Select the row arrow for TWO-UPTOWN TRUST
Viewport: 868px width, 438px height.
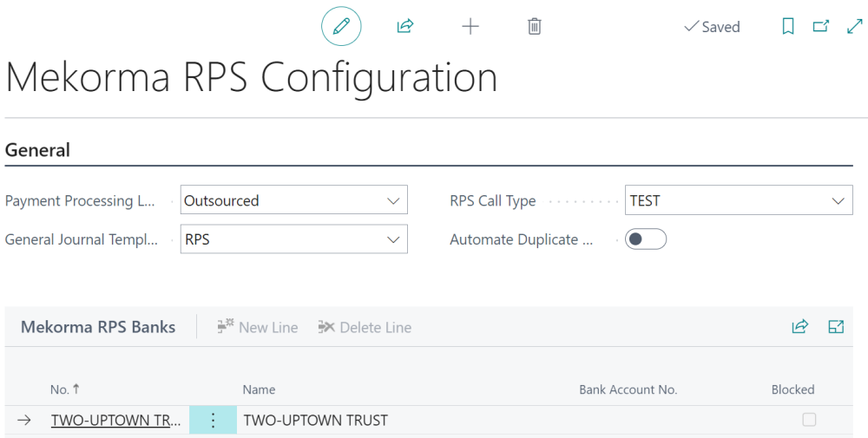[x=23, y=421]
